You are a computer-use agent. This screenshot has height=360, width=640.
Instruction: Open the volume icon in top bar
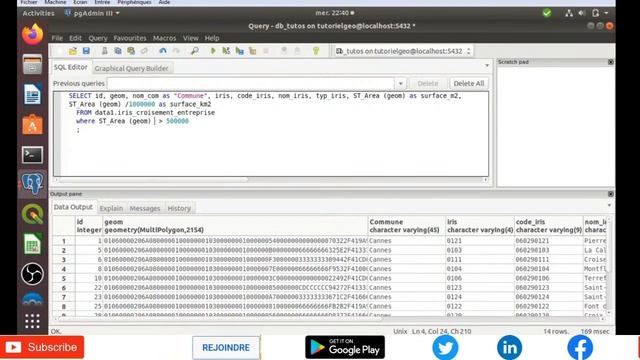[582, 13]
